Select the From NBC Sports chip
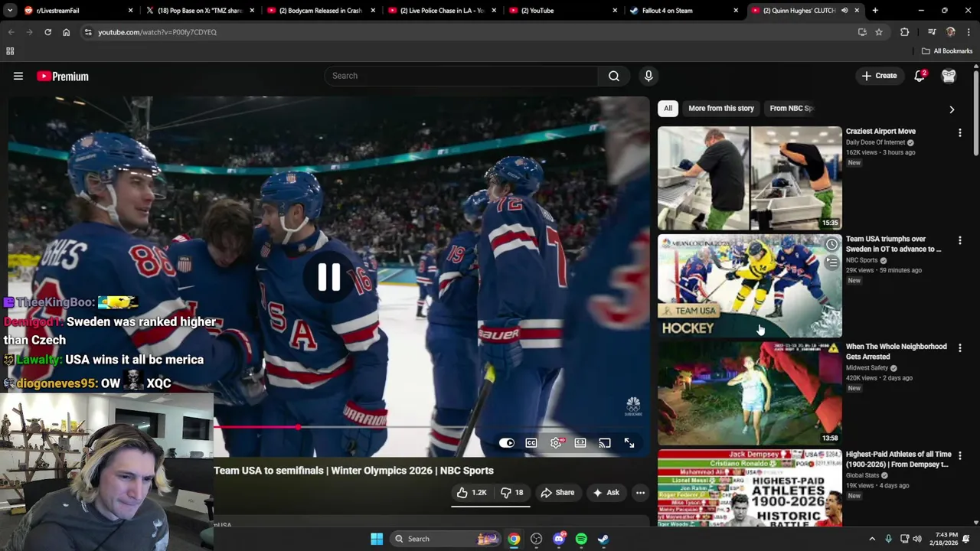Image resolution: width=980 pixels, height=551 pixels. coord(792,109)
